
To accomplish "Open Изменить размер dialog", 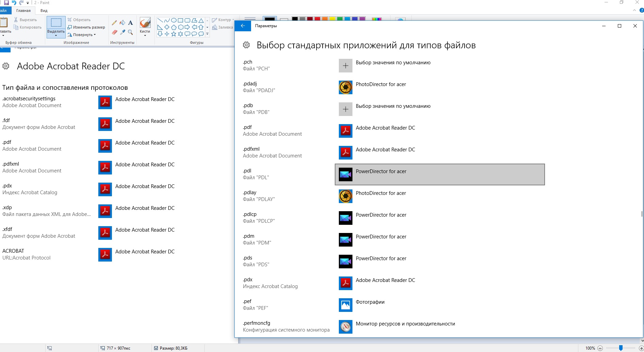I will coord(86,27).
